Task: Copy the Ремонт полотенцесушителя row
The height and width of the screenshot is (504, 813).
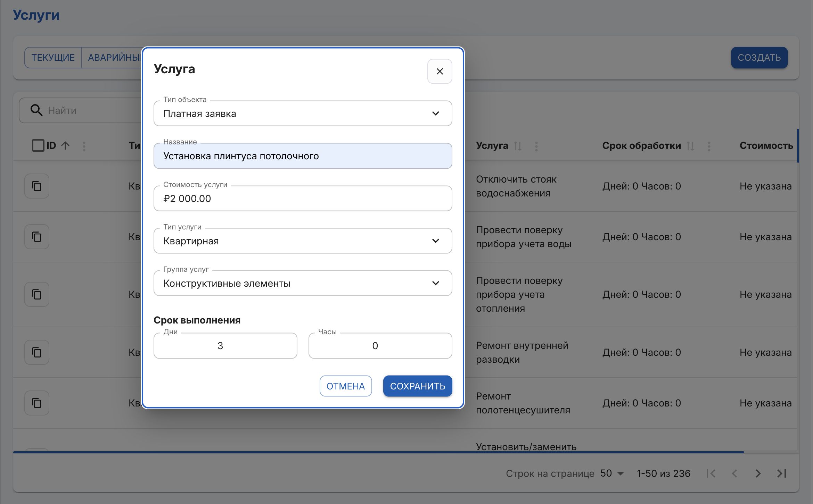Action: click(x=36, y=403)
